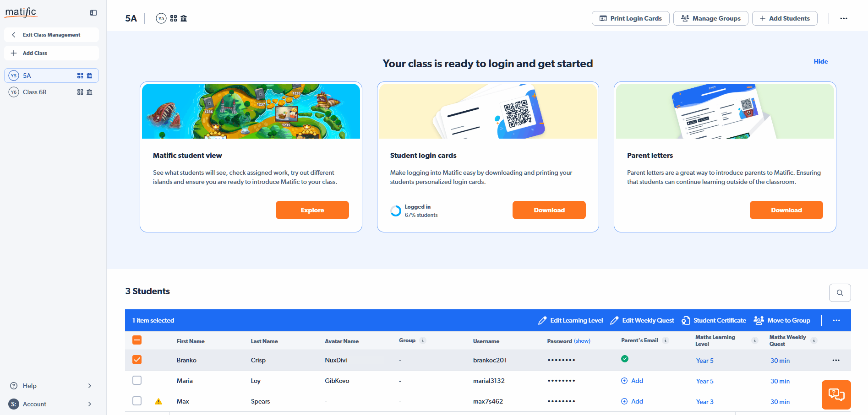Click school icon next to 5A in sidebar

(89, 75)
